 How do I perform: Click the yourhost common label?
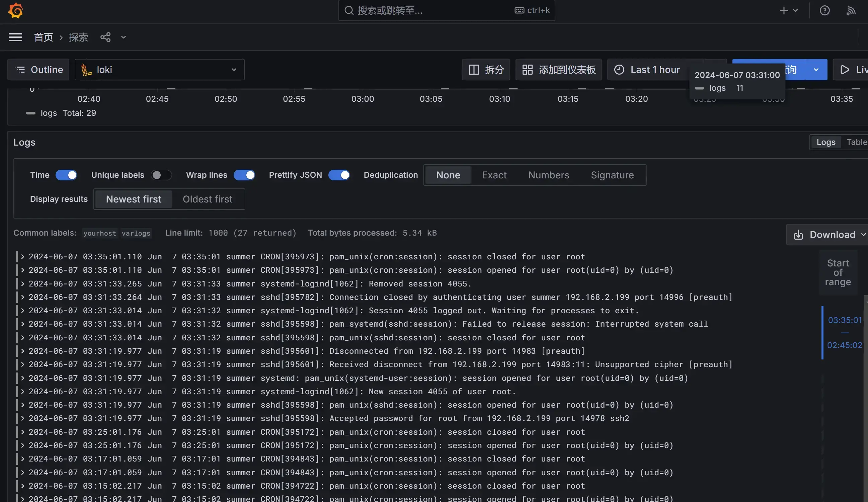coord(99,233)
